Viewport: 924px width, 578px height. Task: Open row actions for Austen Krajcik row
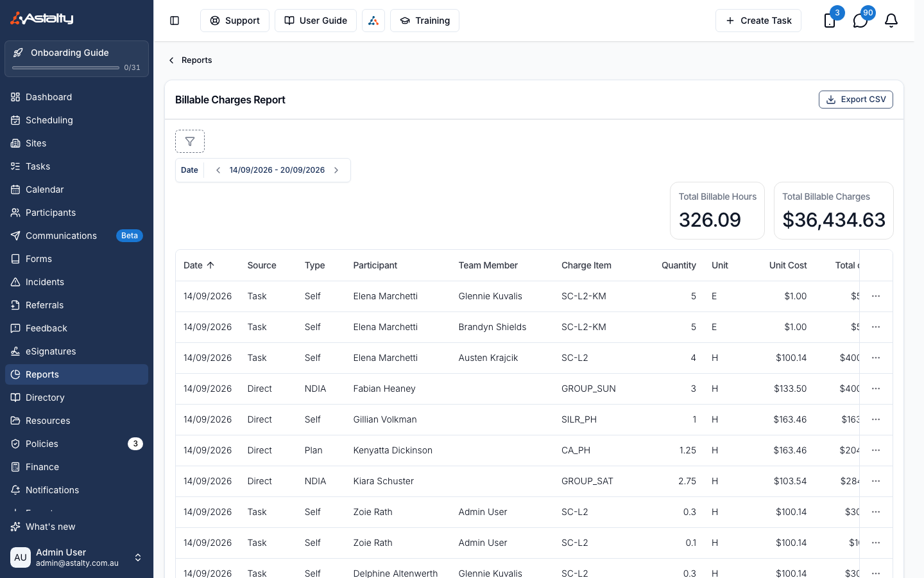876,358
